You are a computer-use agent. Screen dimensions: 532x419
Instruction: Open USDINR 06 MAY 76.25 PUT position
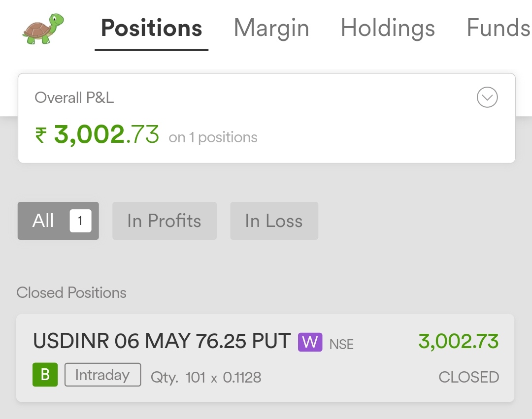pyautogui.click(x=266, y=358)
